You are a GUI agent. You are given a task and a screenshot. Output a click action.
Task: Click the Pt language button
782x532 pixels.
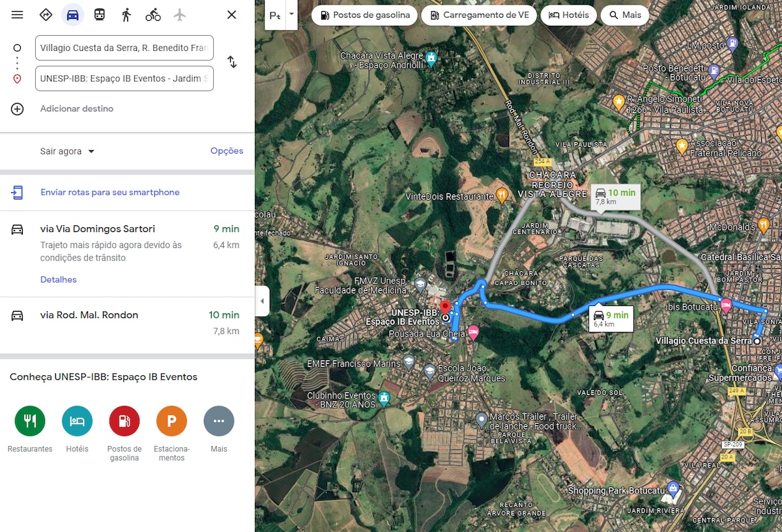(x=275, y=14)
